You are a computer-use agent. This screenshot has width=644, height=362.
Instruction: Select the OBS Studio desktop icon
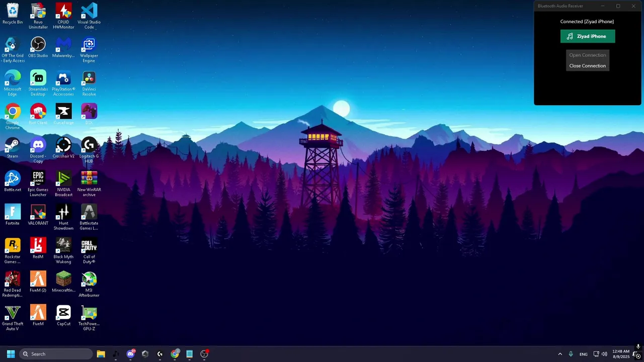tap(38, 47)
